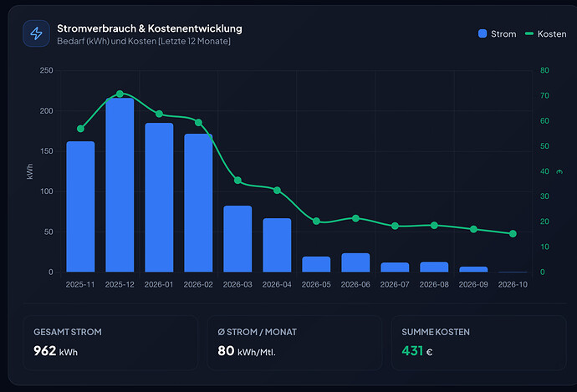Toggle the Kosten legend series
This screenshot has width=577, height=392.
tap(546, 33)
